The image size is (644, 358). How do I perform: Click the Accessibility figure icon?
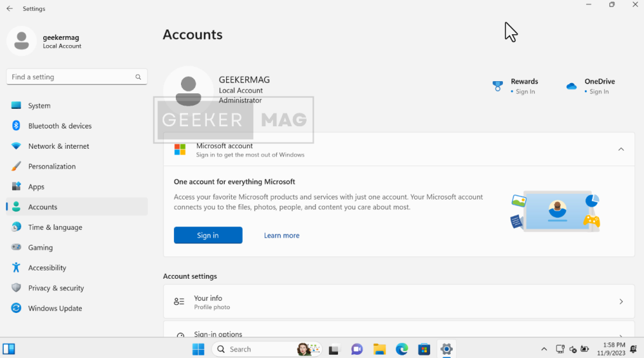pyautogui.click(x=16, y=267)
